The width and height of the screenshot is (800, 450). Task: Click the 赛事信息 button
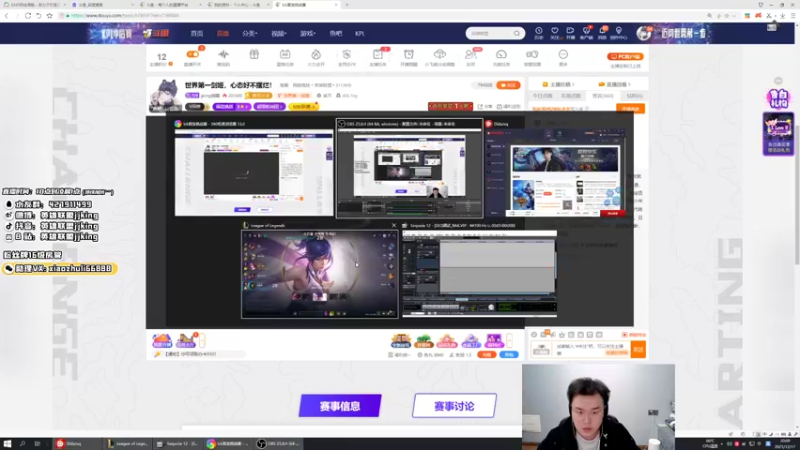click(x=340, y=406)
